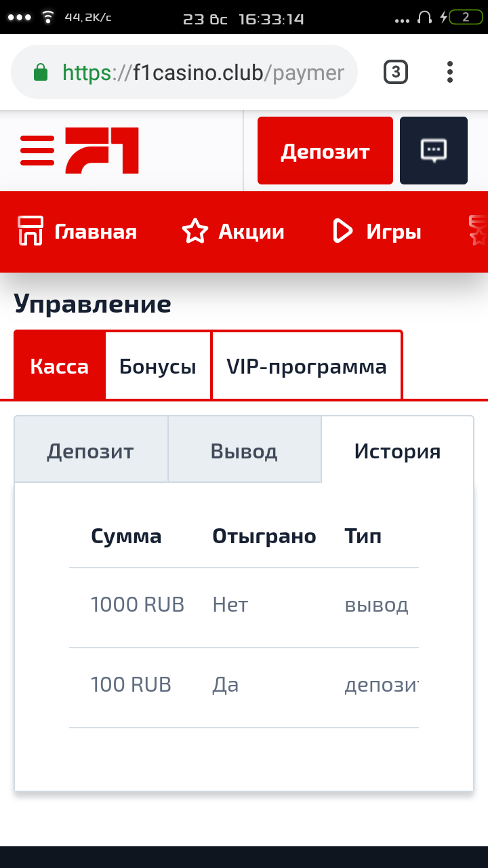Screen dimensions: 488x868
Task: Click the Игры play icon
Action: click(343, 231)
